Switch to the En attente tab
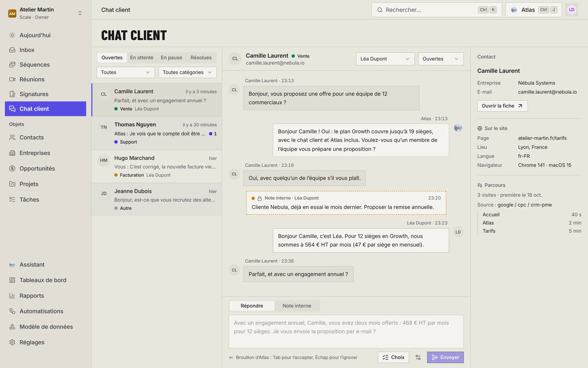588x368 pixels. [142, 58]
